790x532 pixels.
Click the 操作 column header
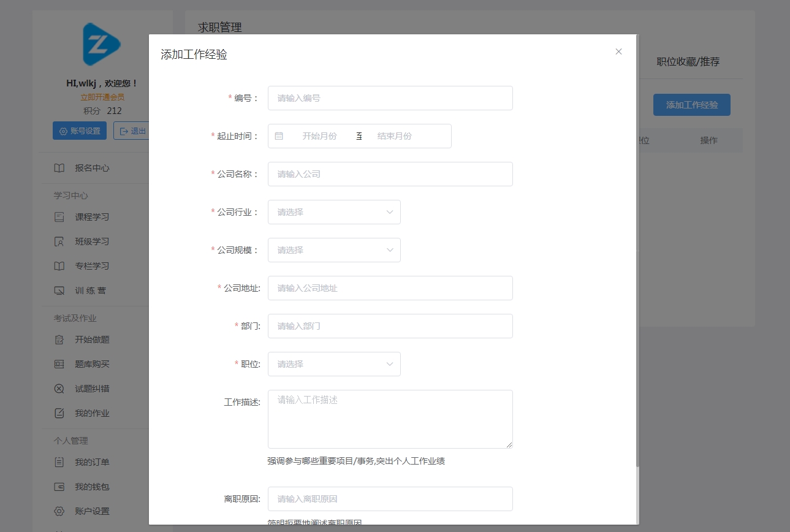[709, 140]
